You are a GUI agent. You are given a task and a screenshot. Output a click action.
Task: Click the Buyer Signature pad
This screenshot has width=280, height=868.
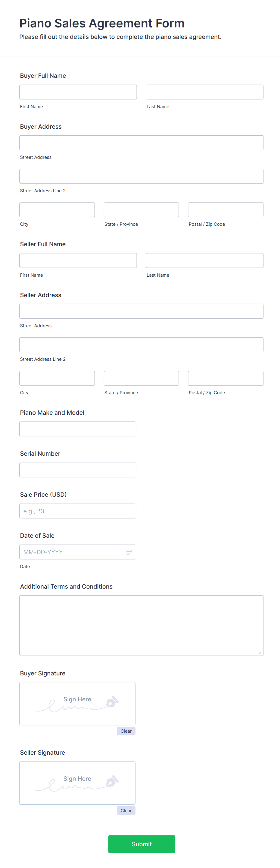coord(77,703)
